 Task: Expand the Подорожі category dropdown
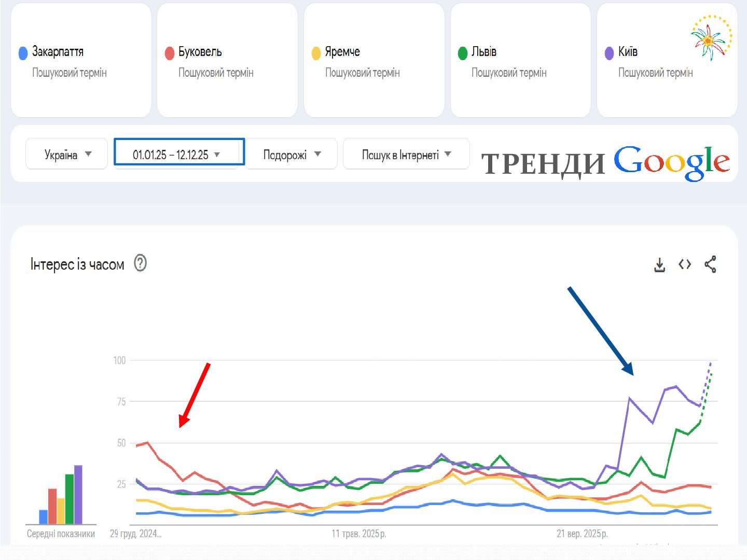point(292,155)
